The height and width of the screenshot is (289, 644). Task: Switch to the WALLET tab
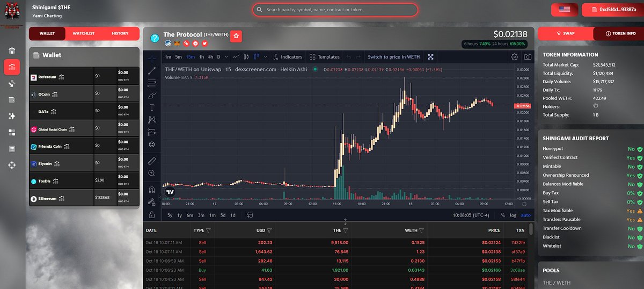pyautogui.click(x=47, y=33)
